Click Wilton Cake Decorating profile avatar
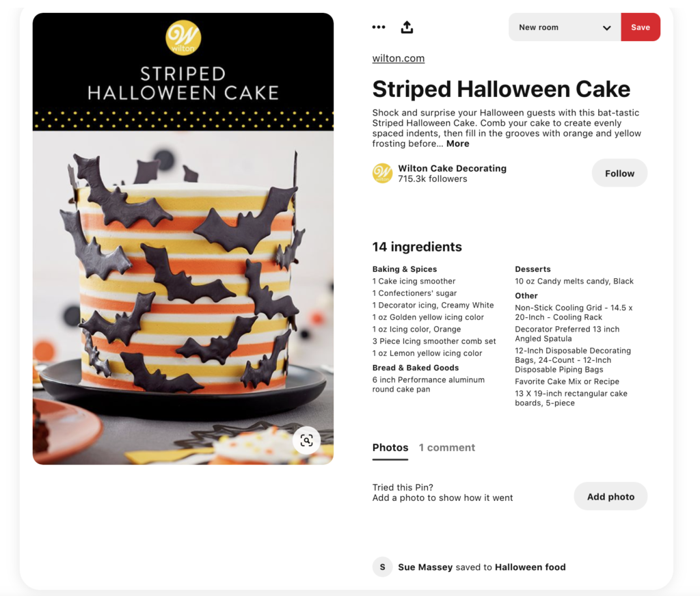The image size is (700, 596). 383,173
